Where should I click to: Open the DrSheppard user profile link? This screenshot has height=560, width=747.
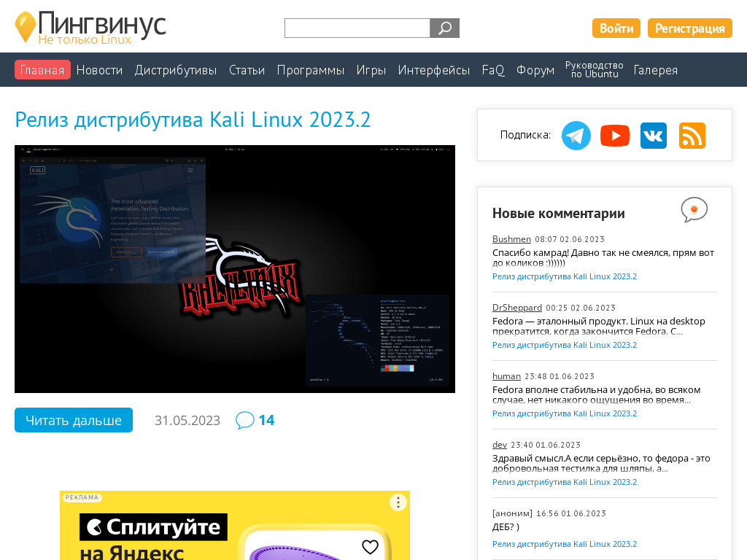click(x=517, y=308)
